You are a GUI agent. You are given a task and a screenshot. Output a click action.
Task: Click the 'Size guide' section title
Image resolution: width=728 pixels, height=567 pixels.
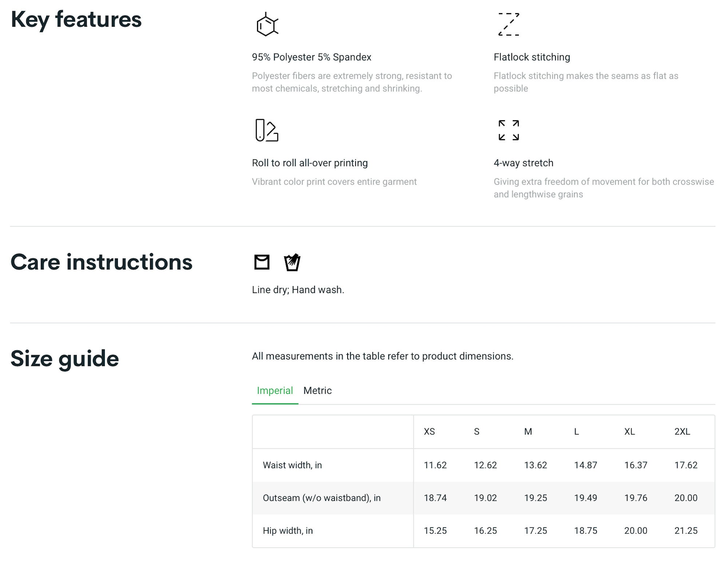pos(65,359)
